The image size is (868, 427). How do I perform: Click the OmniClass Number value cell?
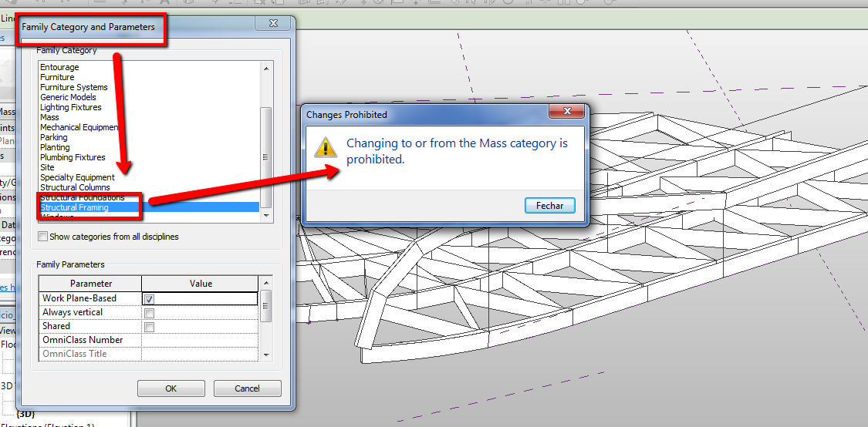point(200,340)
